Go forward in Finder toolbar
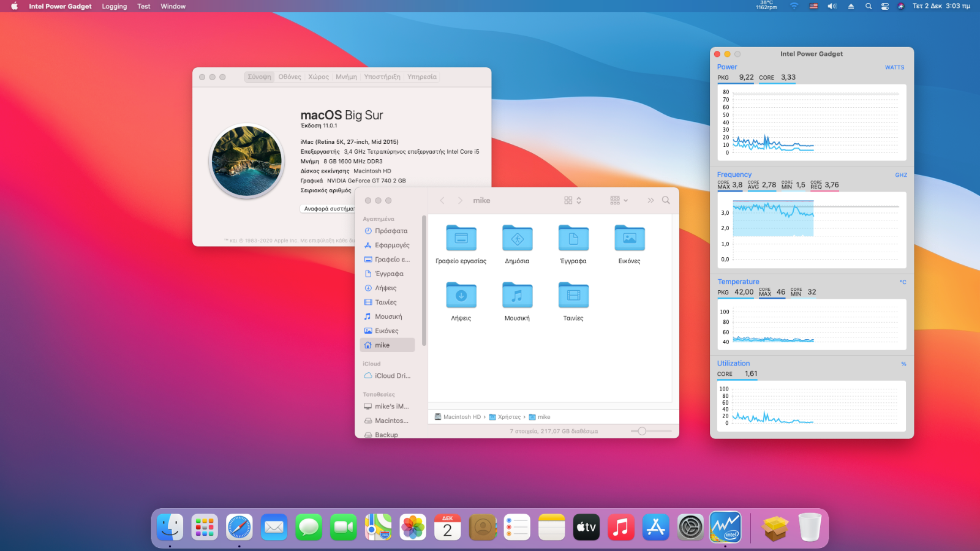The height and width of the screenshot is (551, 980). 460,200
